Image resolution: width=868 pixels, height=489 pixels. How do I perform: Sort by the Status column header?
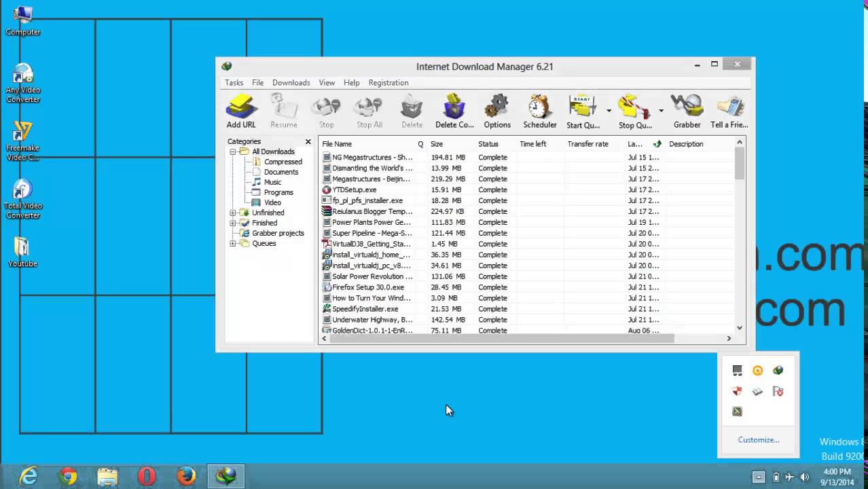(495, 144)
